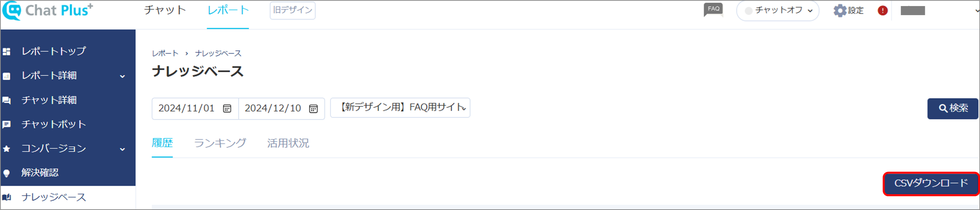Open the FAQ speech bubble icon
The height and width of the screenshot is (210, 980).
coord(713,10)
